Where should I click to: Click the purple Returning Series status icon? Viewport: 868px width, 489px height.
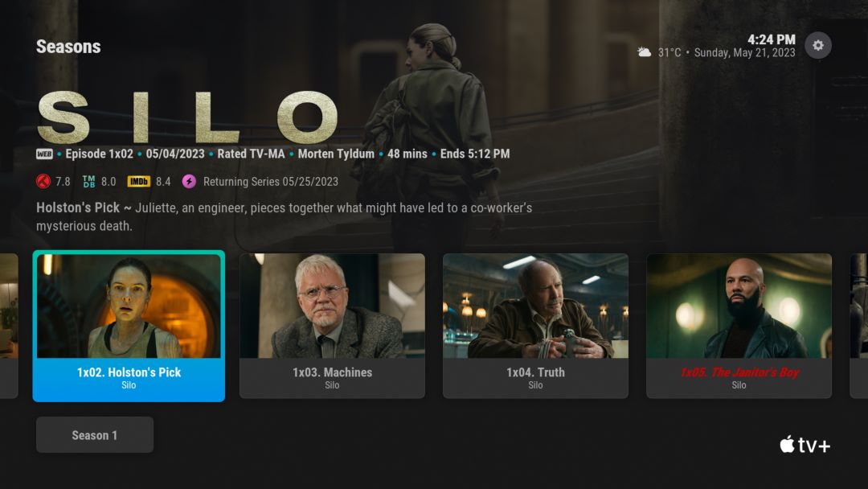[x=189, y=181]
